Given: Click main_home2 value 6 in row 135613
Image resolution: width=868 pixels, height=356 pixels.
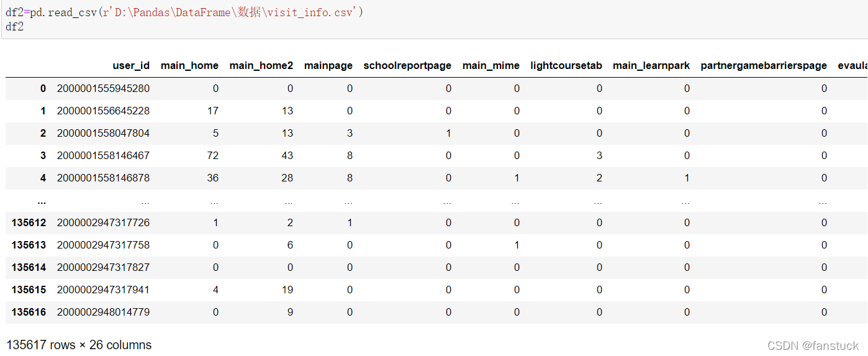Looking at the screenshot, I should pyautogui.click(x=290, y=245).
